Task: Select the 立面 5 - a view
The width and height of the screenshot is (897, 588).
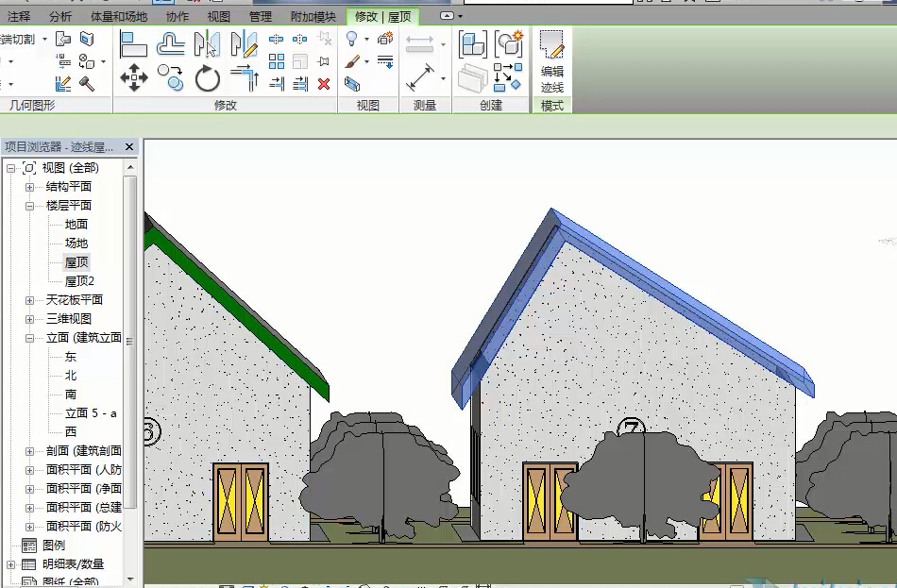Action: coord(91,413)
